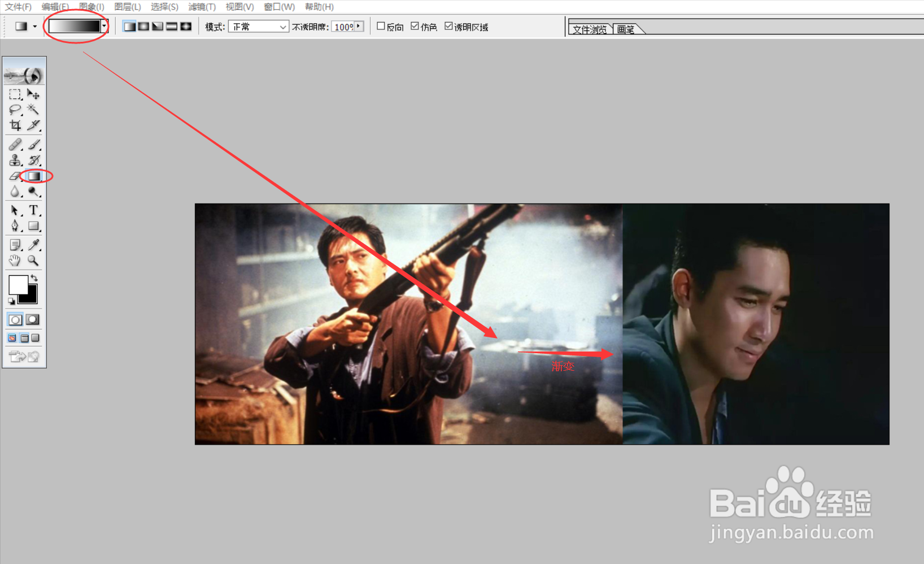The width and height of the screenshot is (924, 564).
Task: Select the Clone Stamp tool
Action: click(15, 160)
